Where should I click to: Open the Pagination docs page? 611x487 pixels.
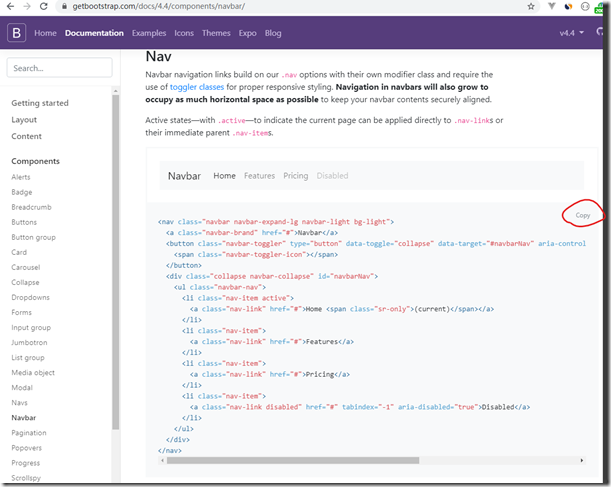pos(29,433)
